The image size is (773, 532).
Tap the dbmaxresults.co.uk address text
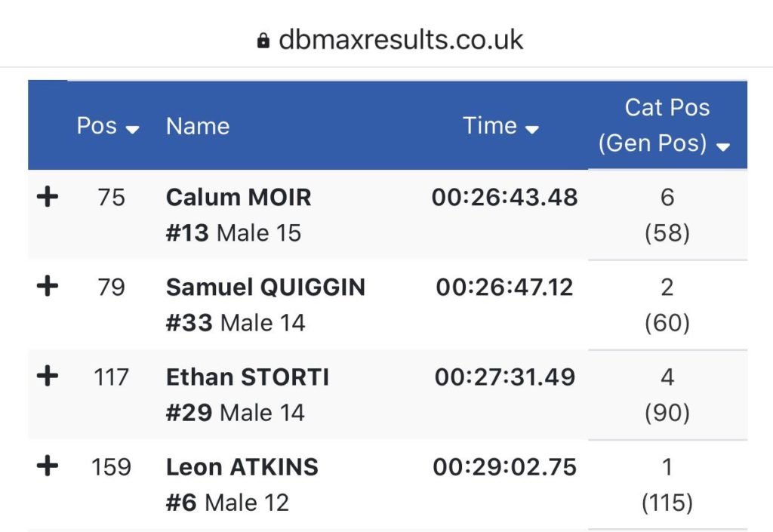401,39
